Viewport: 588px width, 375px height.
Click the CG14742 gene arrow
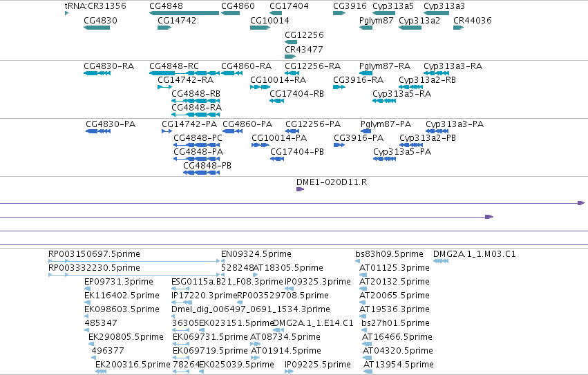(164, 28)
